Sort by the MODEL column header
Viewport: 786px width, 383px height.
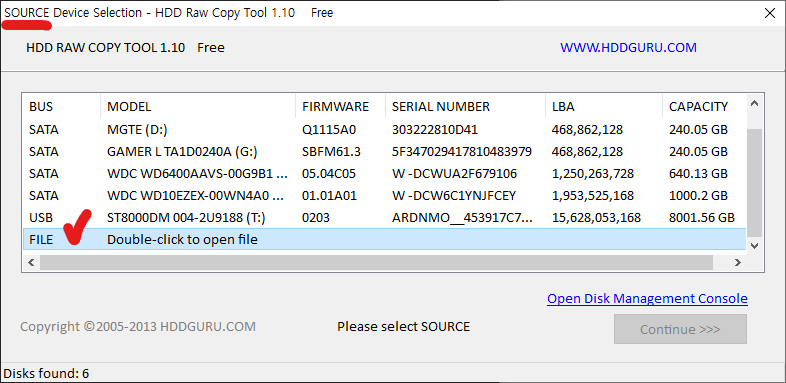pos(198,106)
